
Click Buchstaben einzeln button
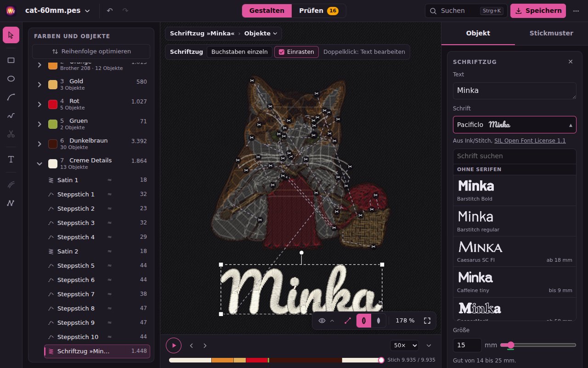239,52
